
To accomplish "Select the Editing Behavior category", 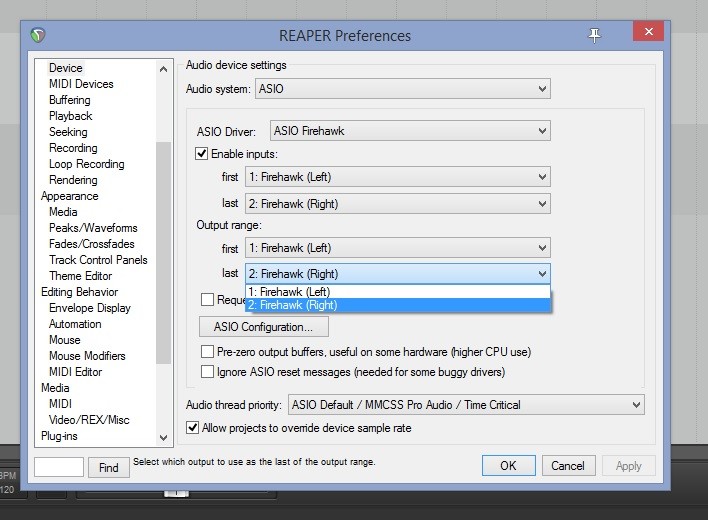I will click(x=79, y=292).
